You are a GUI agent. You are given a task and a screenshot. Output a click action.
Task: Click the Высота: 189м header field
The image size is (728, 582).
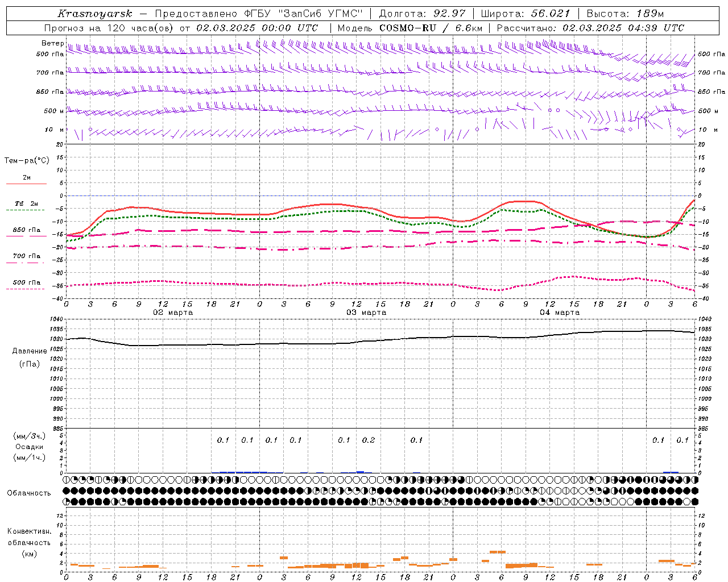pyautogui.click(x=625, y=14)
